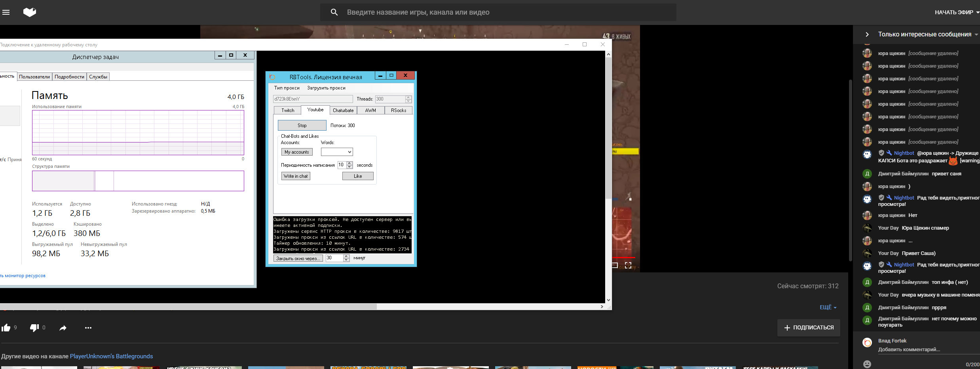Viewport: 980px width, 369px height.
Task: Increase the Threads stepper value
Action: [x=408, y=97]
